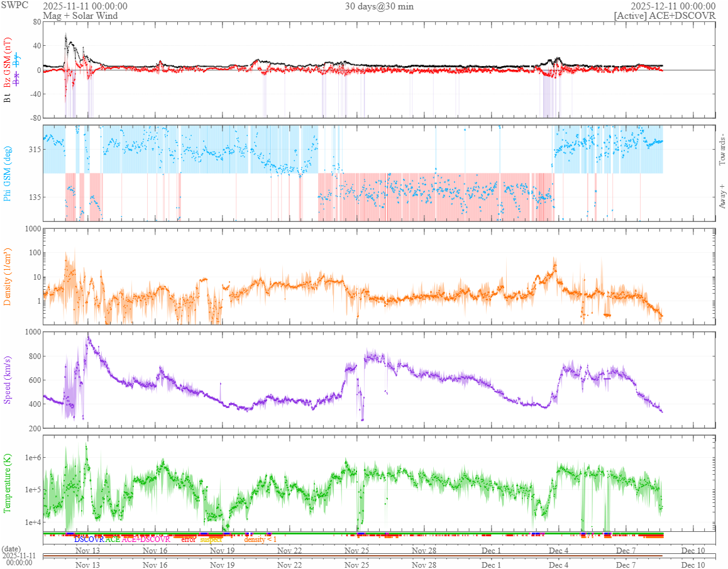Click the '(date)' axis label

11,549
